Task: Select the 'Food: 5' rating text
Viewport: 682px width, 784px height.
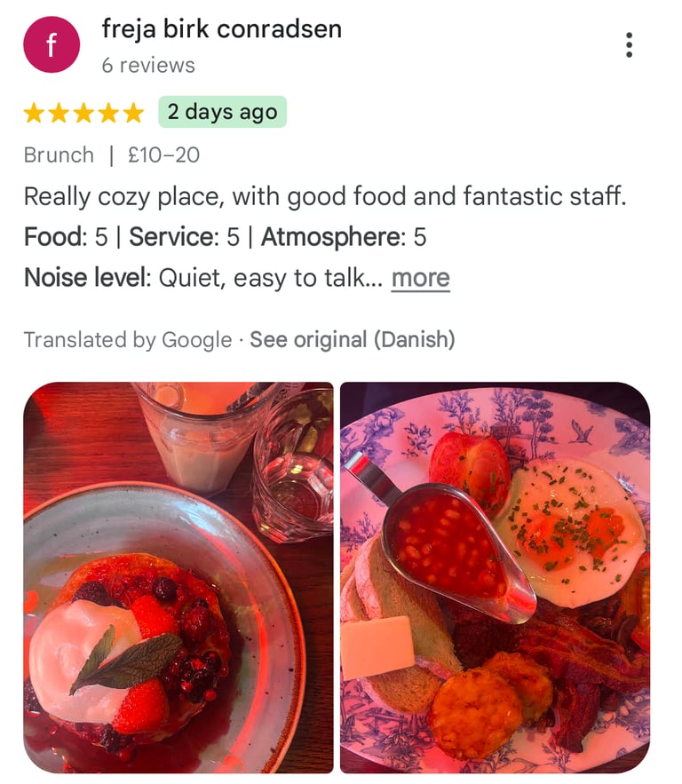Action: pyautogui.click(x=66, y=237)
